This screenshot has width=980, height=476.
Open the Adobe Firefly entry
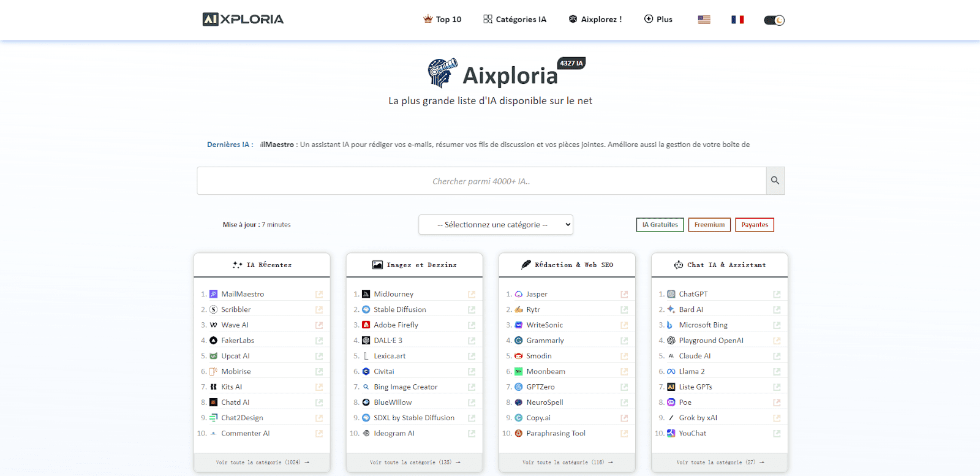click(x=396, y=325)
